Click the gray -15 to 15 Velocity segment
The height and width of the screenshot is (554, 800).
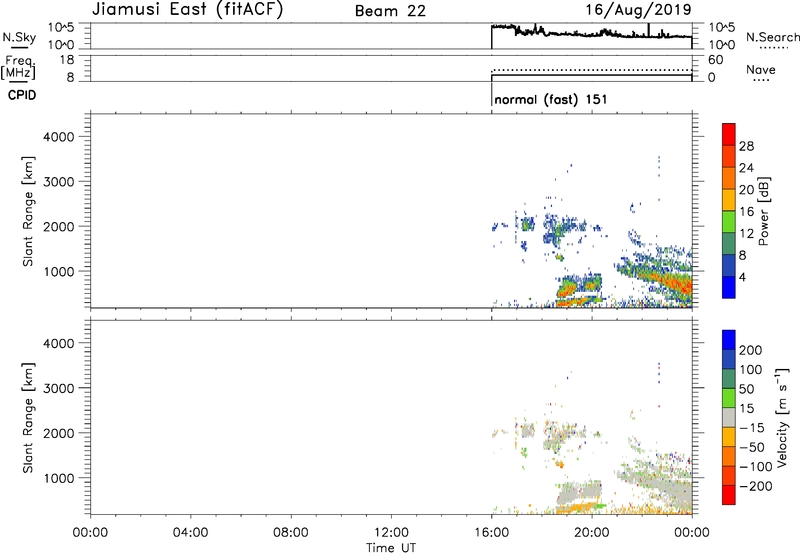[729, 417]
